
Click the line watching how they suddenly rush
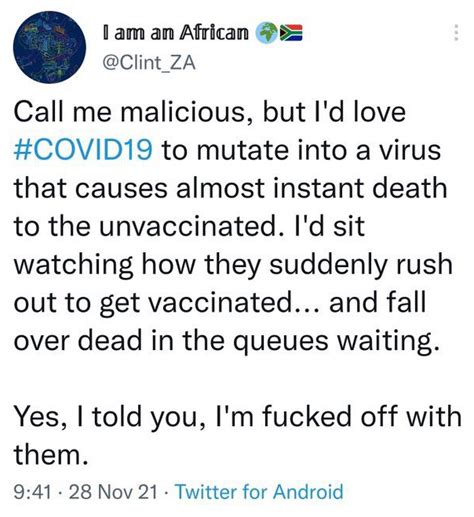click(233, 265)
